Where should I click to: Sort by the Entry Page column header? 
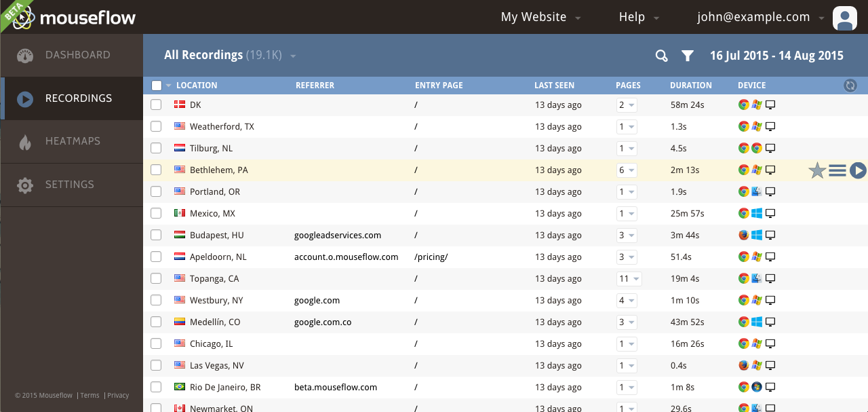[x=439, y=86]
